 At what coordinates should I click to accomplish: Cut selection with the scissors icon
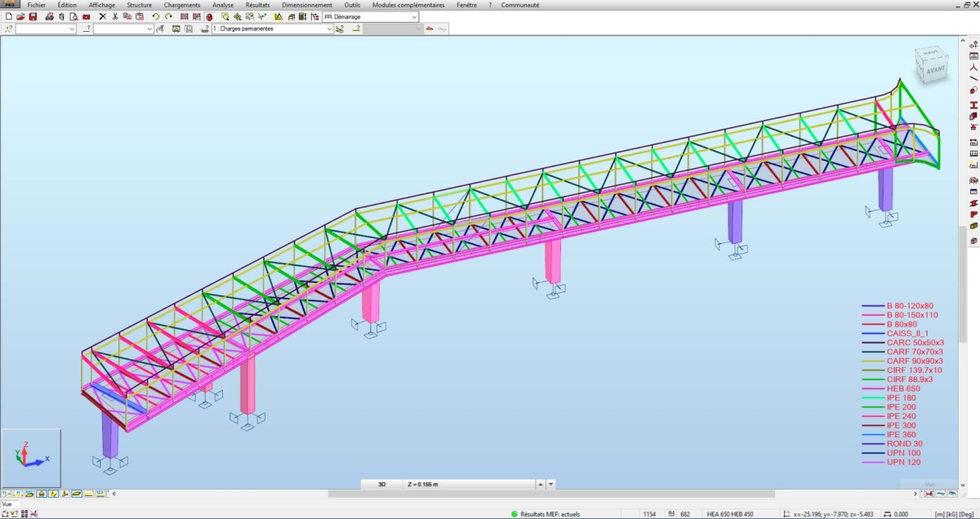pyautogui.click(x=115, y=16)
